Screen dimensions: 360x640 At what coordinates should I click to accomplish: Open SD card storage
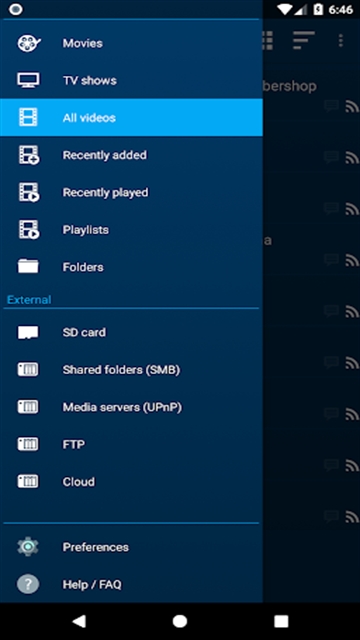point(131,332)
